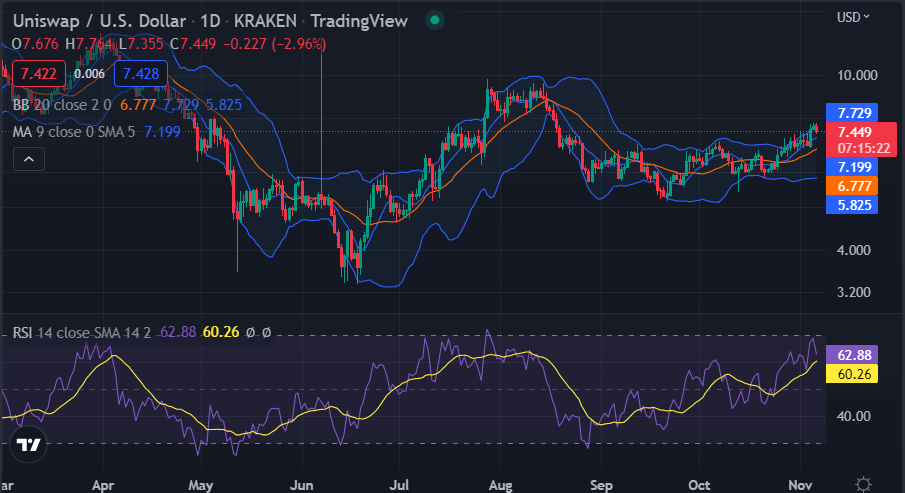Click the 1D interval label in the title

(210, 21)
